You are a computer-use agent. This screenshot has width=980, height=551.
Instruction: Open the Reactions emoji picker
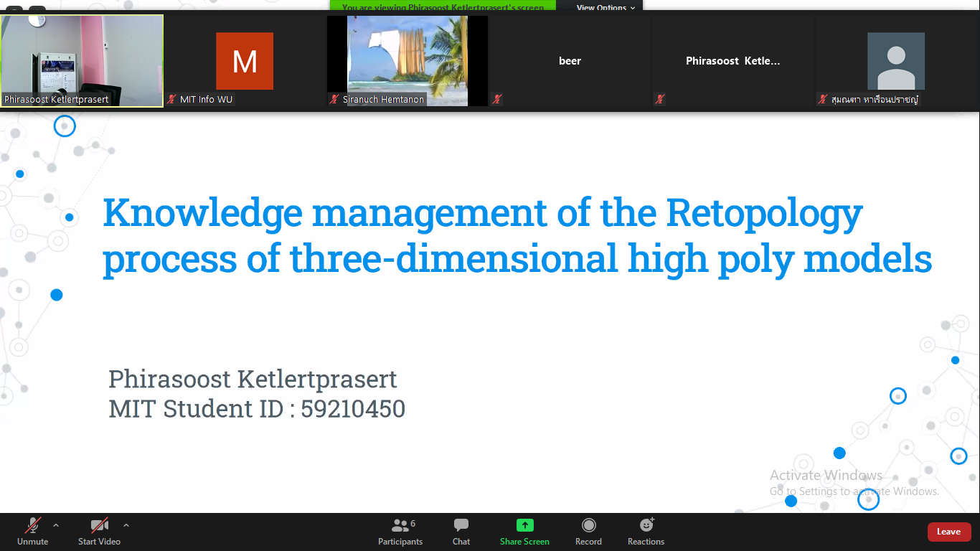point(646,526)
